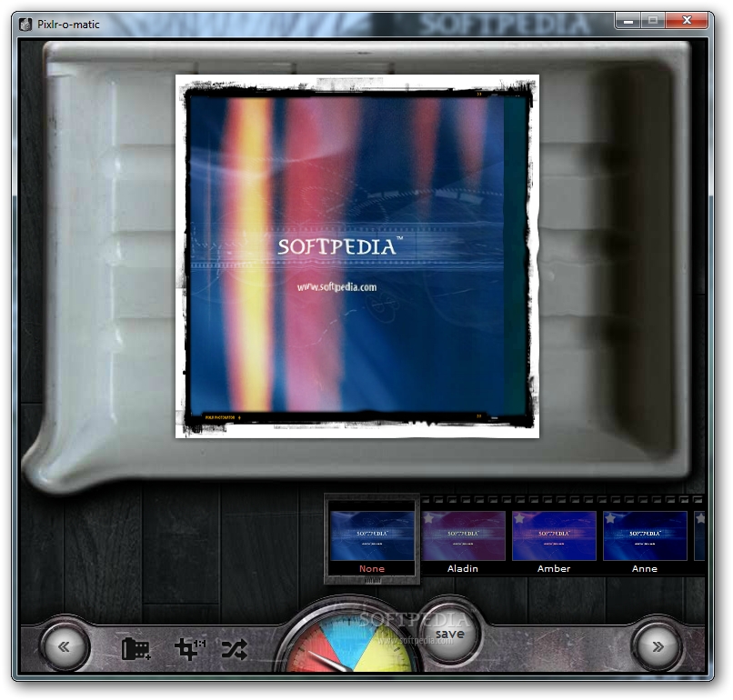The height and width of the screenshot is (700, 733).
Task: Favorite the Amber effect star
Action: [519, 518]
